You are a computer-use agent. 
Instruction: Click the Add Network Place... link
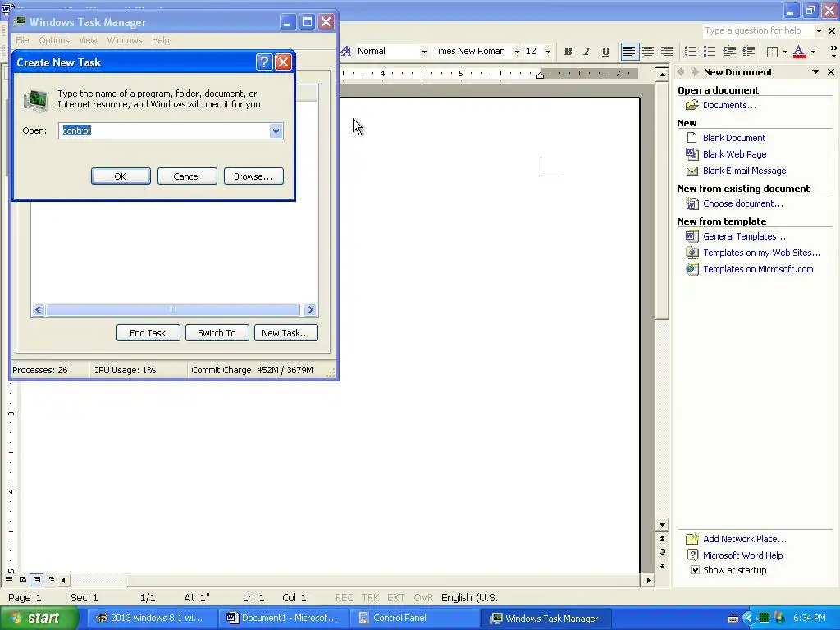pos(745,539)
